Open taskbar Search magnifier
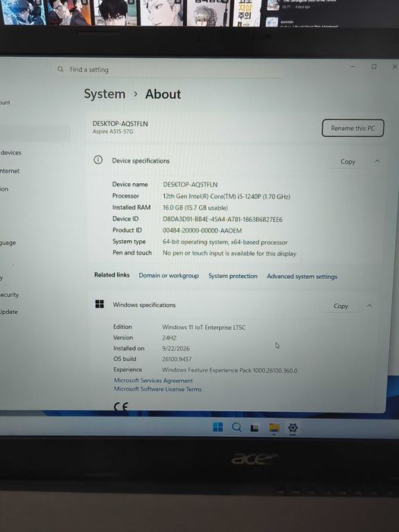Screen dimensions: 399x532 (x=237, y=427)
